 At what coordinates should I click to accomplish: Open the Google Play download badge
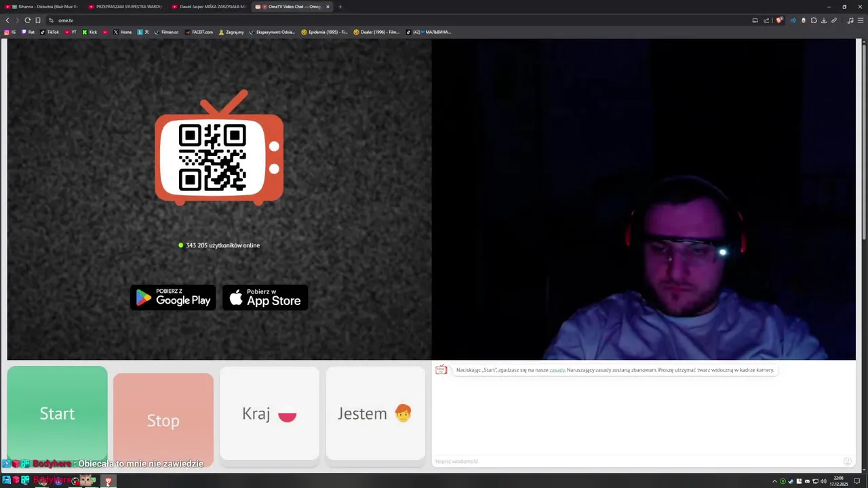click(x=173, y=298)
